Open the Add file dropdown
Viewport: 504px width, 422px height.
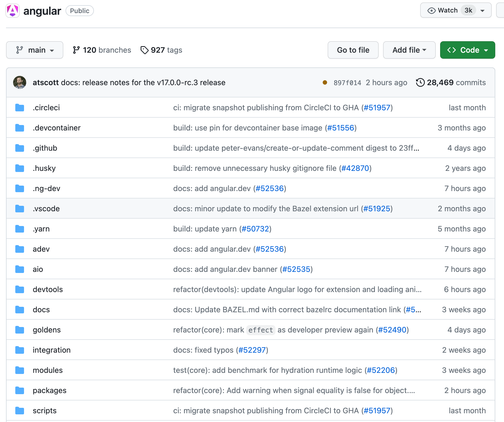(409, 50)
